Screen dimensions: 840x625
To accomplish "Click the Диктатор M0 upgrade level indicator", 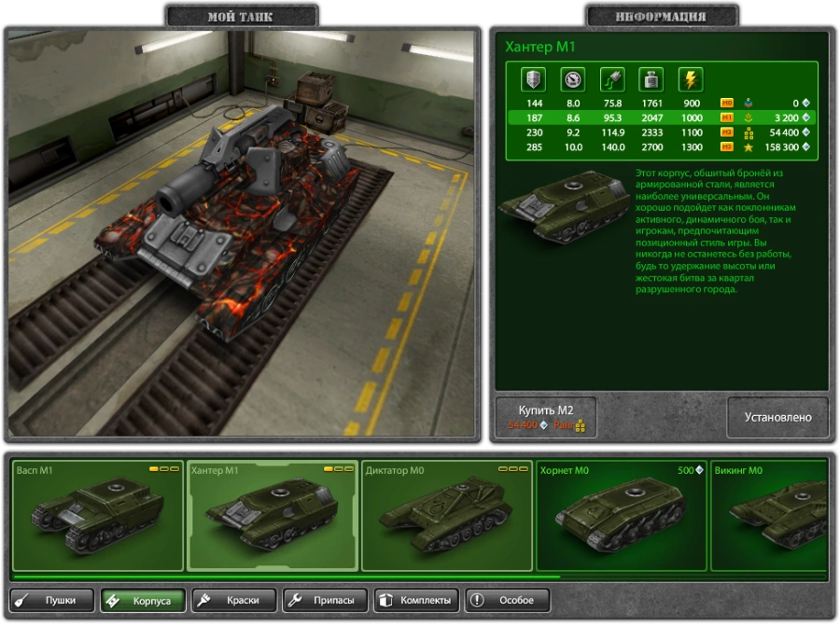I will click(x=513, y=469).
